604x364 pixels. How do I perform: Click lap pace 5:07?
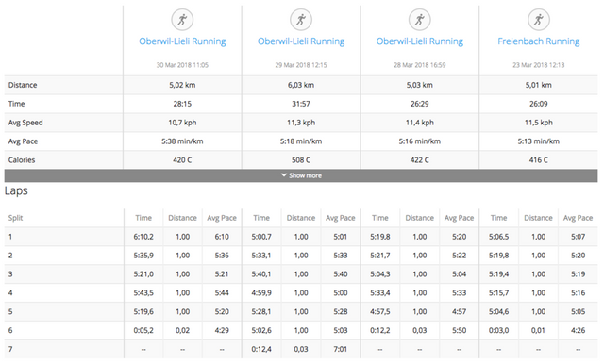tap(579, 237)
